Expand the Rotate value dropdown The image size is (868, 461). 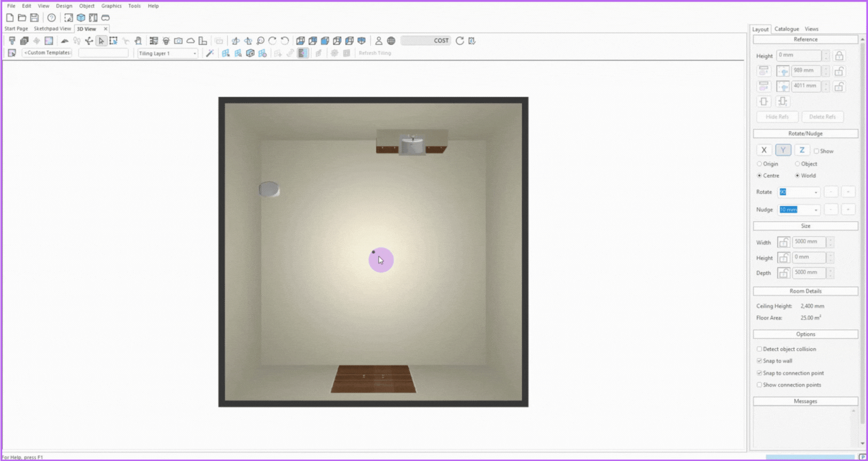816,192
